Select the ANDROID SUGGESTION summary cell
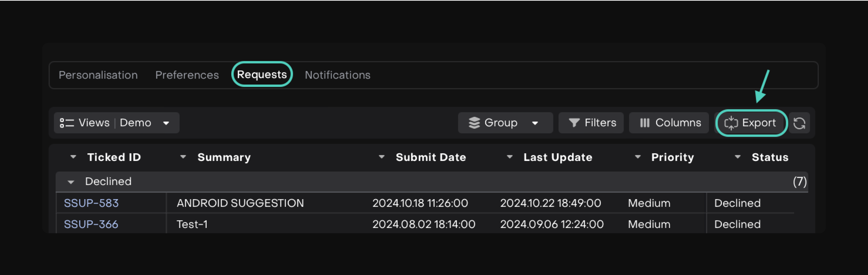The image size is (868, 275). point(240,203)
